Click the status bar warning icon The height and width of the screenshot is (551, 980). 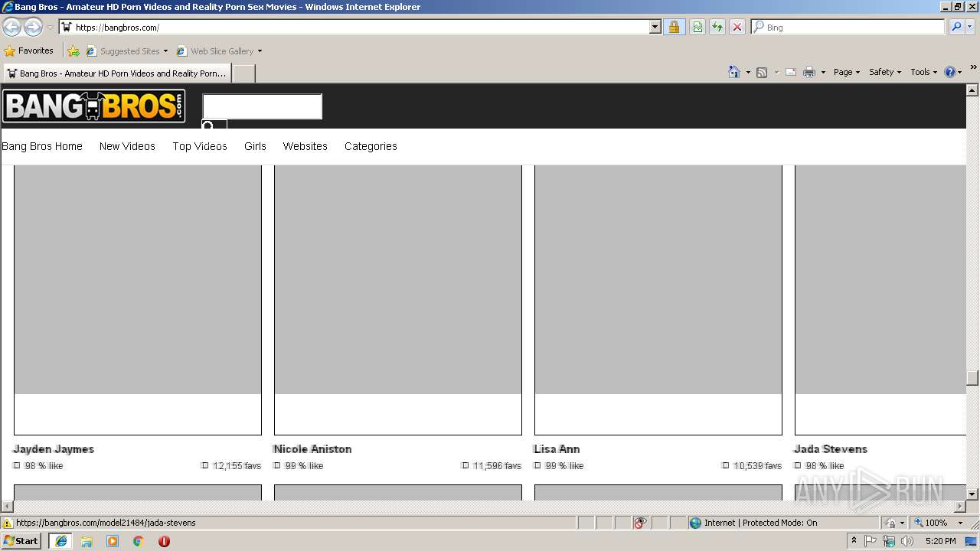8,523
